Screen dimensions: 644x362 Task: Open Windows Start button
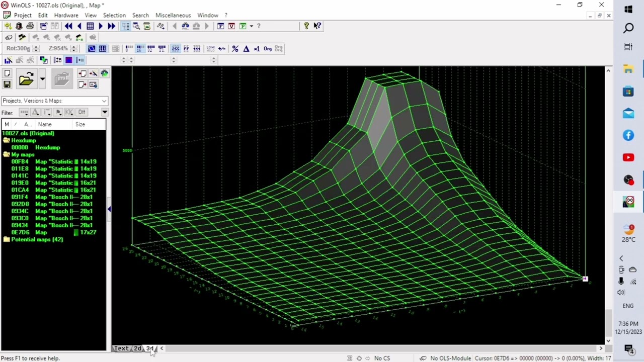[x=628, y=9]
